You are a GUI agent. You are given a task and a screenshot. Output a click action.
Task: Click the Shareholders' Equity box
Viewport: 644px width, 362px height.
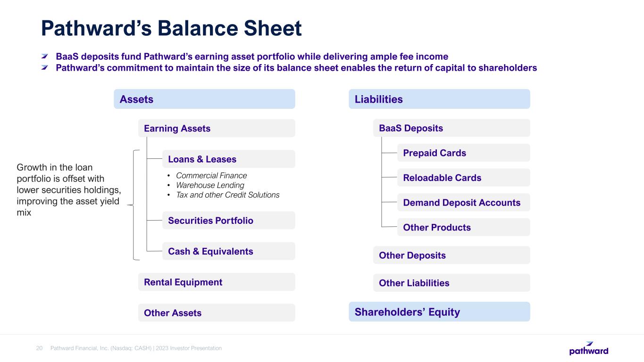(439, 312)
